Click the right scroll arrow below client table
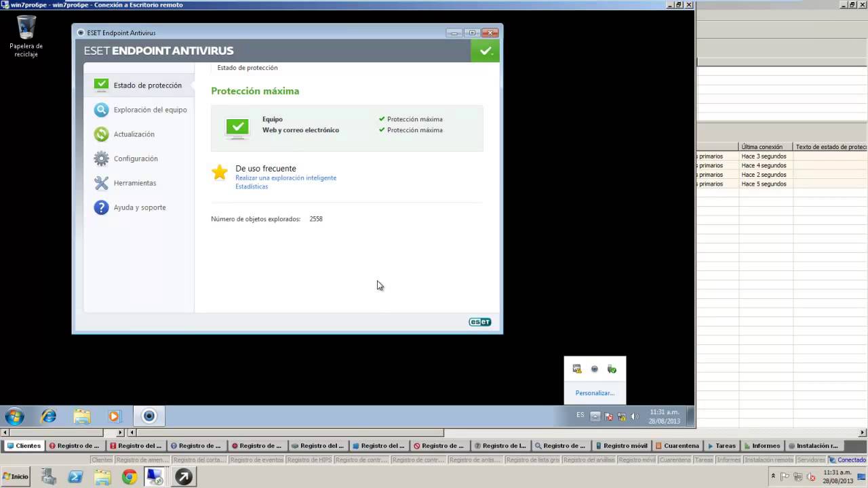Screen dimensions: 868x488 point(863,432)
